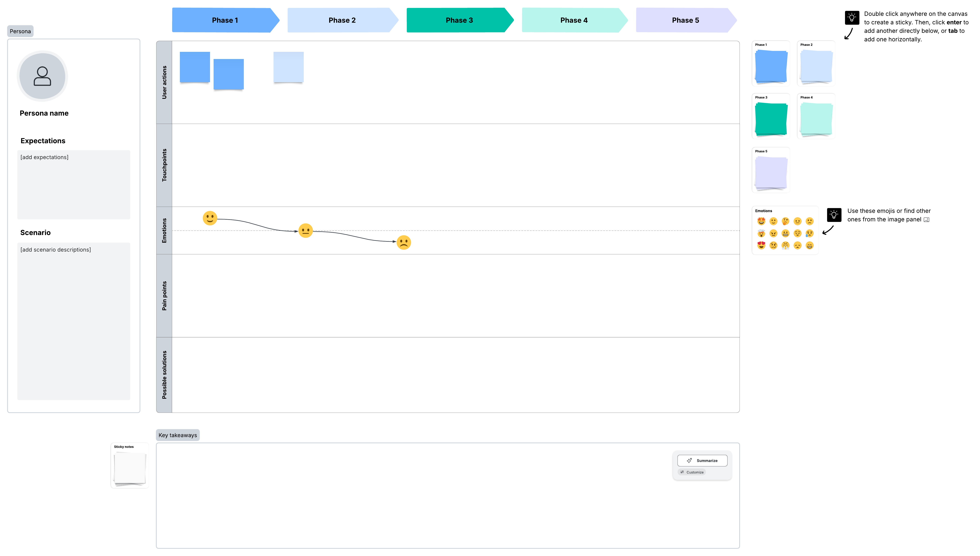The image size is (980, 556).
Task: Click the sparkle icon on the Summarize button
Action: 689,461
